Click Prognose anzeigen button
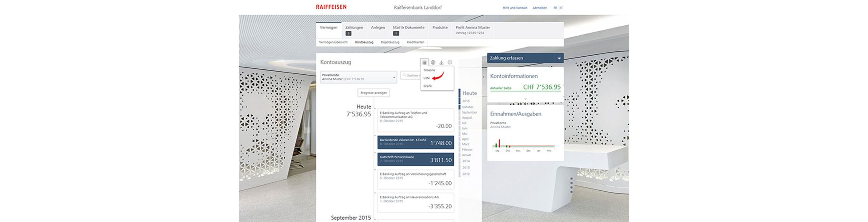Screen dimensions: 868x222 (x=374, y=92)
